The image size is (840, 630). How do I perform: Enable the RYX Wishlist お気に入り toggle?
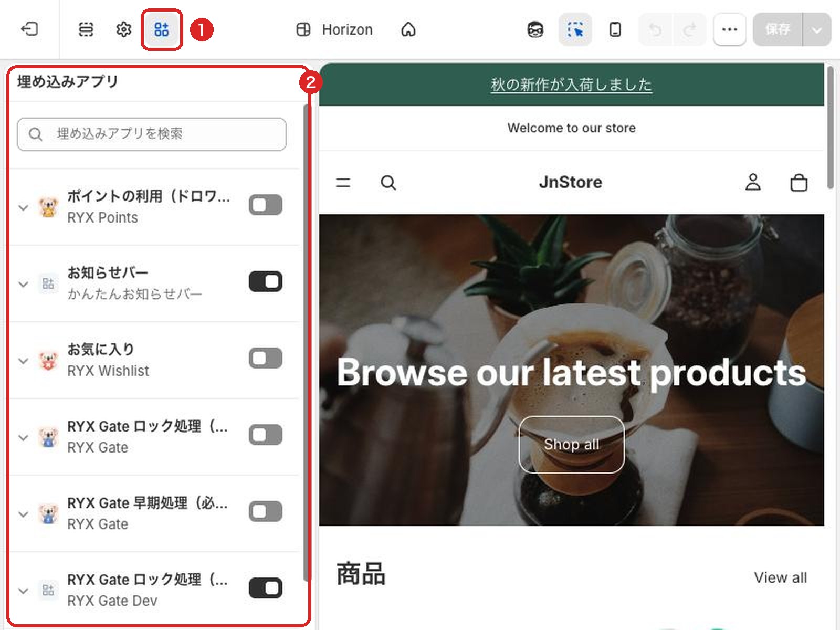pyautogui.click(x=266, y=358)
